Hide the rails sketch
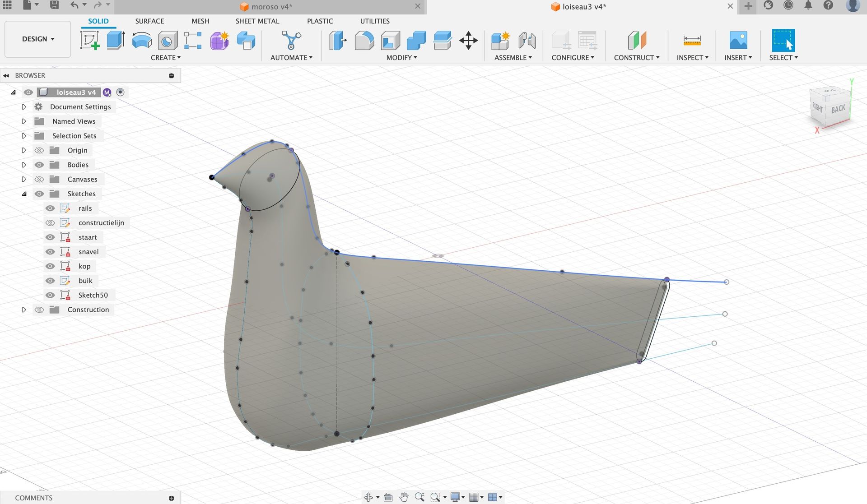The width and height of the screenshot is (867, 504). pyautogui.click(x=50, y=208)
